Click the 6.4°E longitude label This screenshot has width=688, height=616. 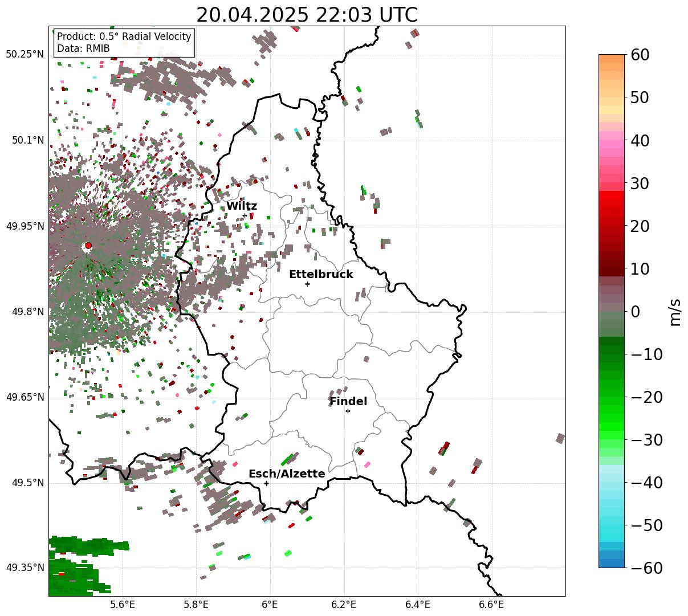pyautogui.click(x=418, y=605)
